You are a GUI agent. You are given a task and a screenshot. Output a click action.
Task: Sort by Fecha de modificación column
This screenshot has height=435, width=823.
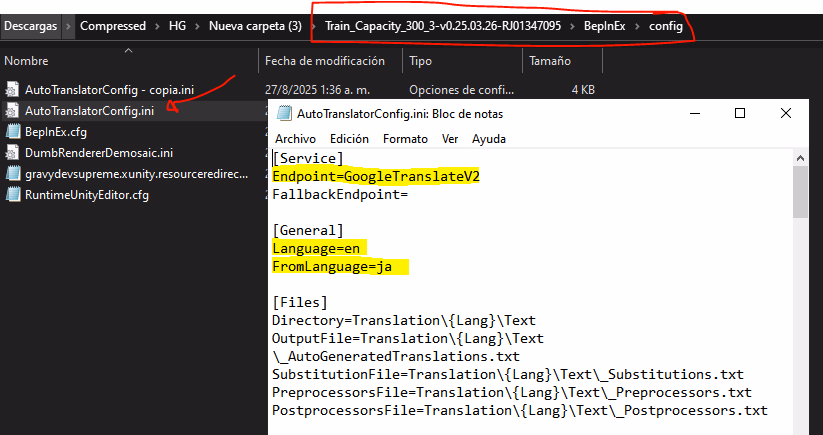[325, 61]
